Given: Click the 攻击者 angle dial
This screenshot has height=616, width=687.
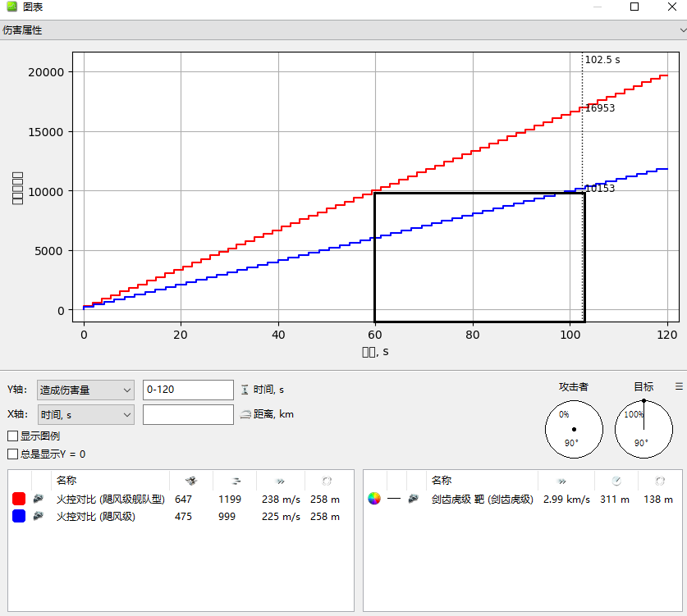Looking at the screenshot, I should pyautogui.click(x=574, y=430).
